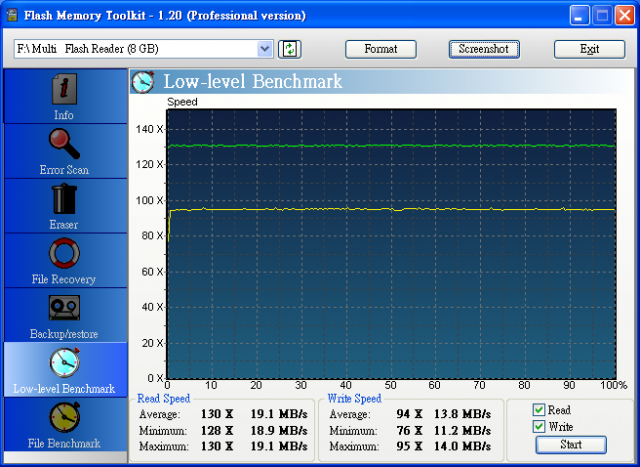This screenshot has height=467, width=640.
Task: Click the clock icon beside the Low-level Benchmark heading
Action: pyautogui.click(x=143, y=82)
